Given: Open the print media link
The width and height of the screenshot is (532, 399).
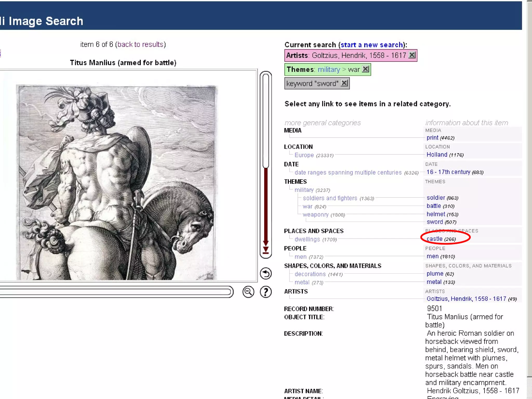Looking at the screenshot, I should coord(432,138).
